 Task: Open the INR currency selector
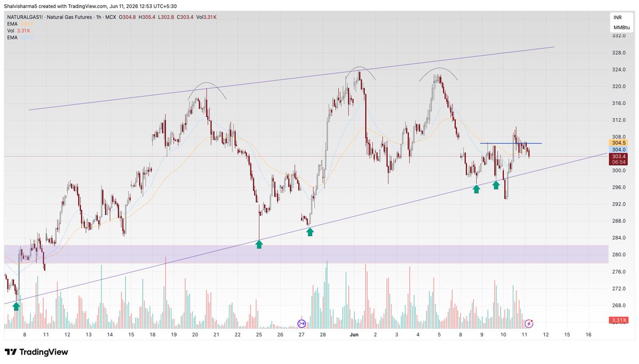[618, 18]
